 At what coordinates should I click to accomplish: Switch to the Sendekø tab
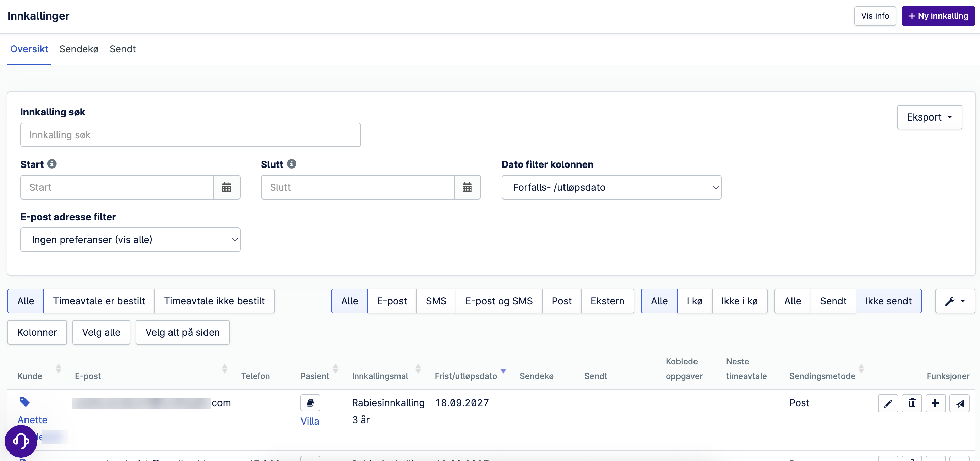pos(79,49)
